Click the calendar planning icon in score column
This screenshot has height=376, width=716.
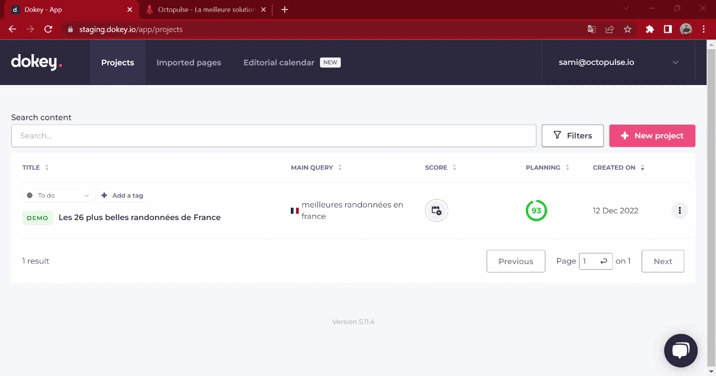(437, 211)
